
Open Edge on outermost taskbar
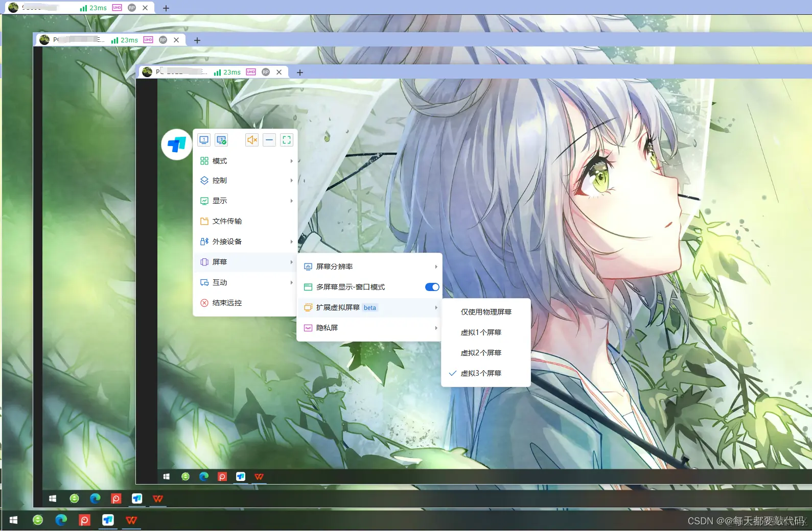click(x=61, y=520)
